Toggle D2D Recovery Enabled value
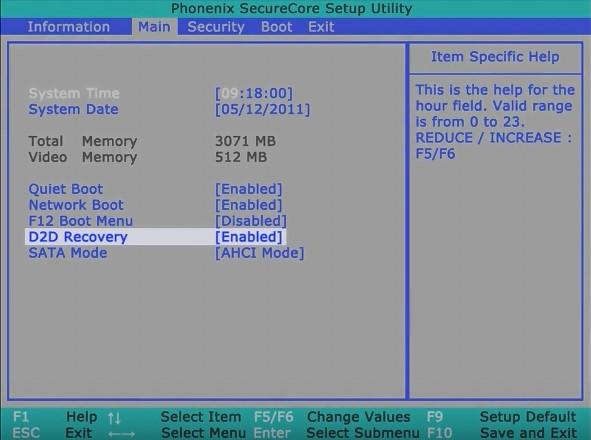The height and width of the screenshot is (440, 591). pyautogui.click(x=248, y=237)
